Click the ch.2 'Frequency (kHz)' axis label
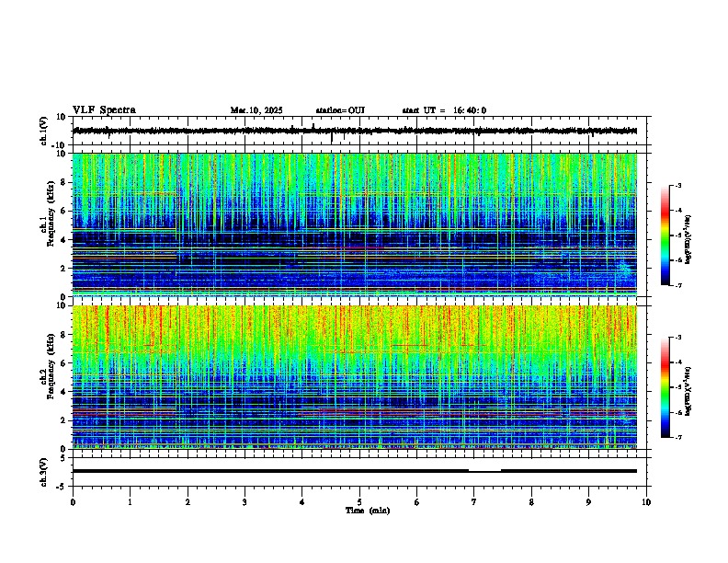The height and width of the screenshot is (563, 728). pyautogui.click(x=51, y=366)
